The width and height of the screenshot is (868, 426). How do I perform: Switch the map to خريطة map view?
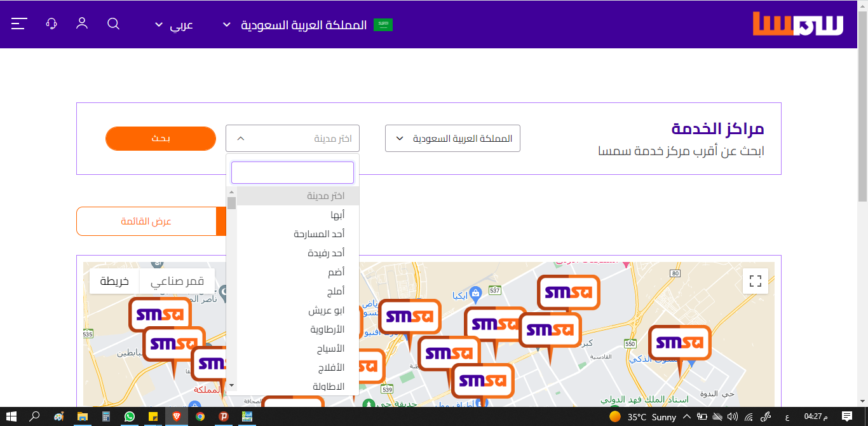[x=114, y=281]
